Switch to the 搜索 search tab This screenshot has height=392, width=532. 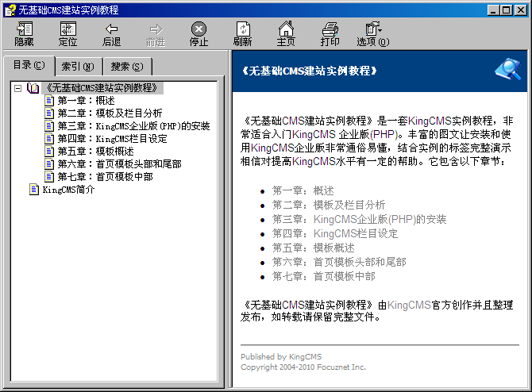pos(127,67)
